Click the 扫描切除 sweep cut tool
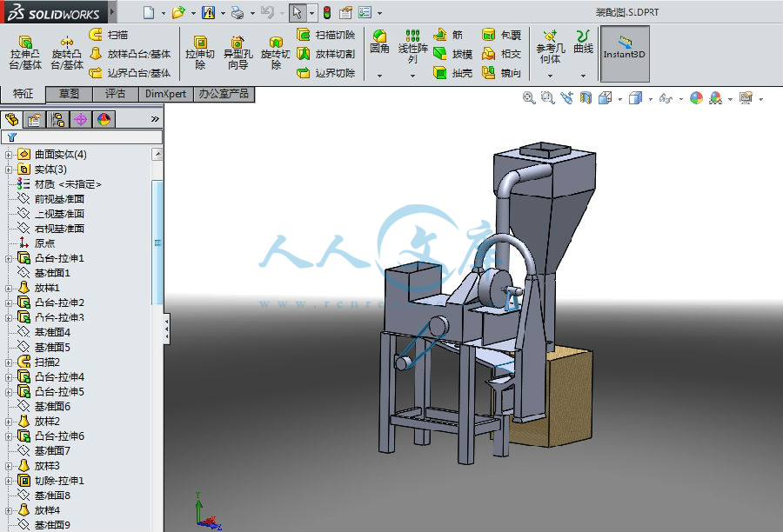 coord(325,35)
